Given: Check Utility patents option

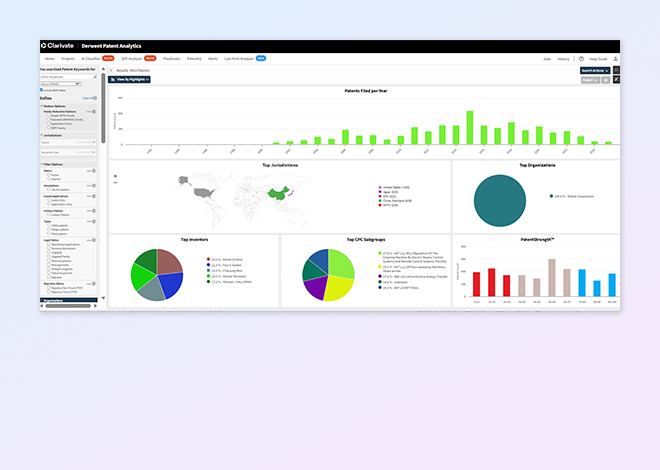Looking at the screenshot, I should point(48,225).
